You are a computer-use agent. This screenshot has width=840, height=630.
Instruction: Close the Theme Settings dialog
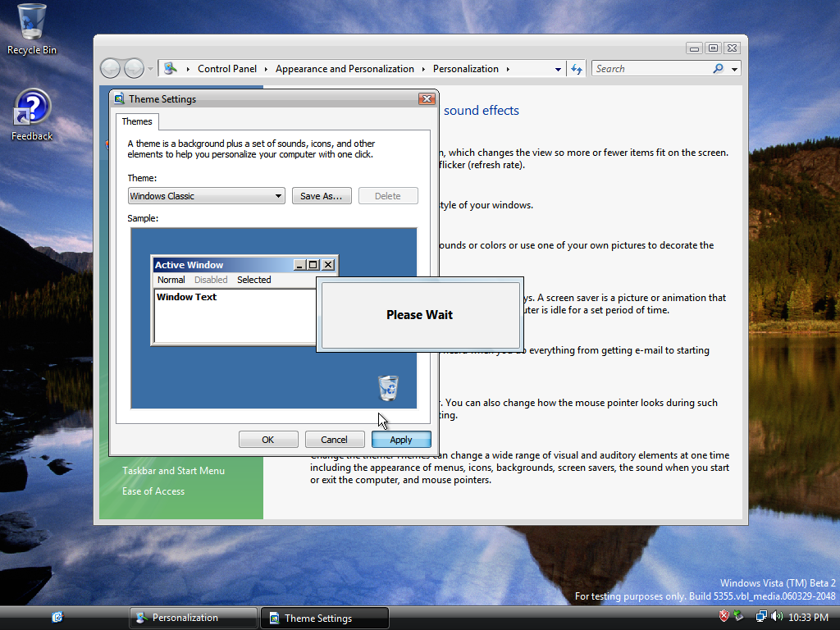click(x=427, y=98)
